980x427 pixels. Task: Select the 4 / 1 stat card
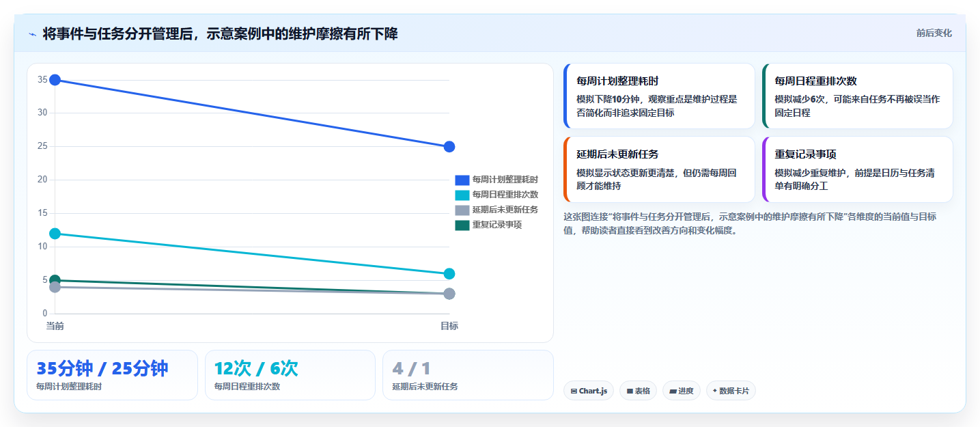468,375
